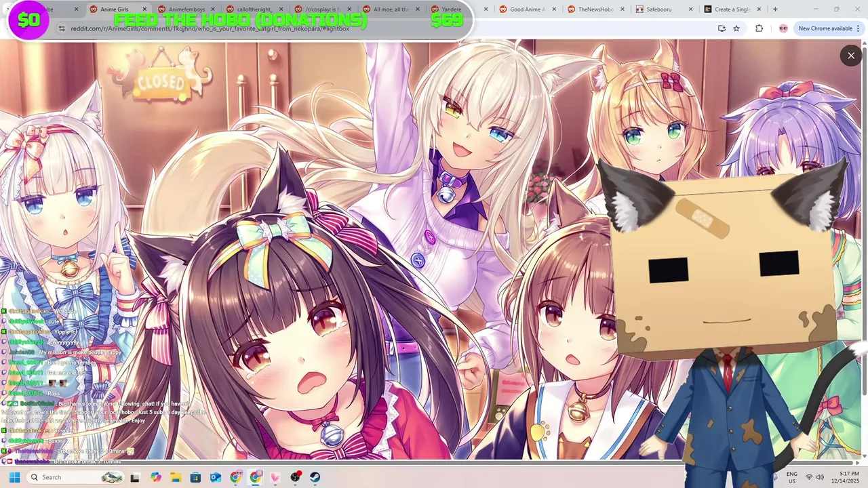Image resolution: width=868 pixels, height=488 pixels.
Task: Click the reddit.com address bar URL
Action: pos(210,28)
